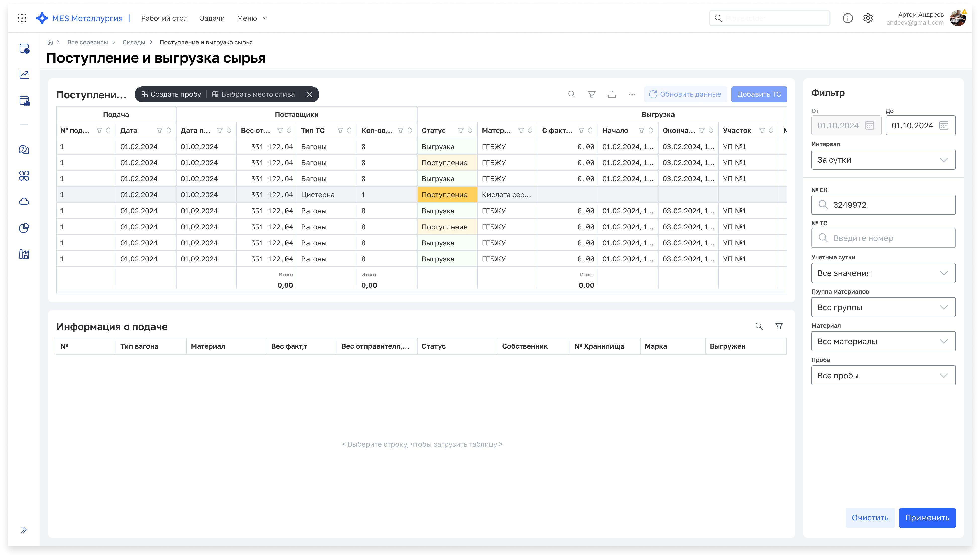The image size is (980, 558).
Task: Click search icon in Поступление table toolbar
Action: coord(572,94)
